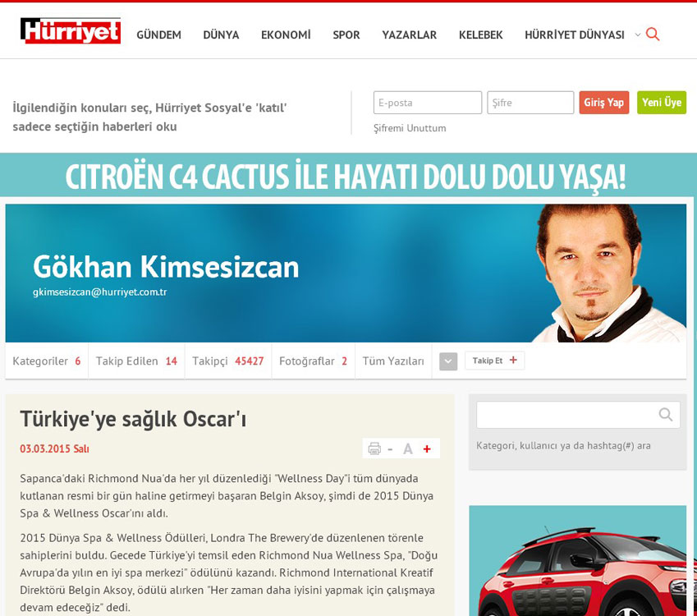Open the Takip Edilen 14 tab

[136, 361]
